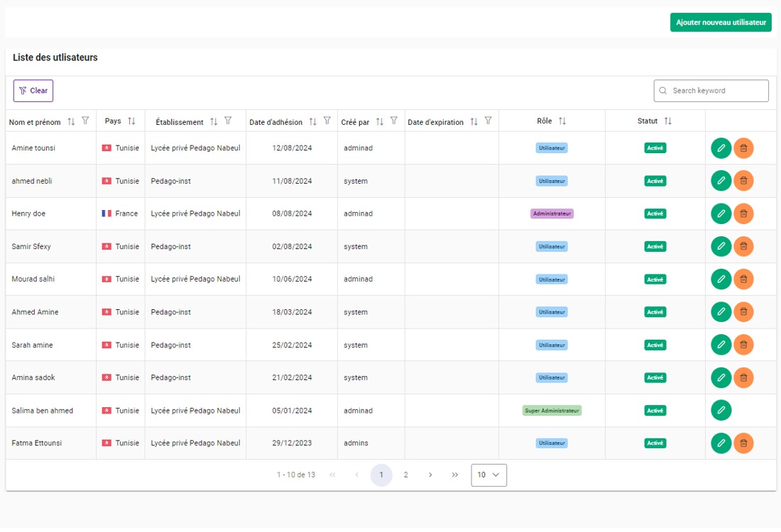Viewport: 781px width, 532px height.
Task: Go to next page arrow
Action: (430, 475)
